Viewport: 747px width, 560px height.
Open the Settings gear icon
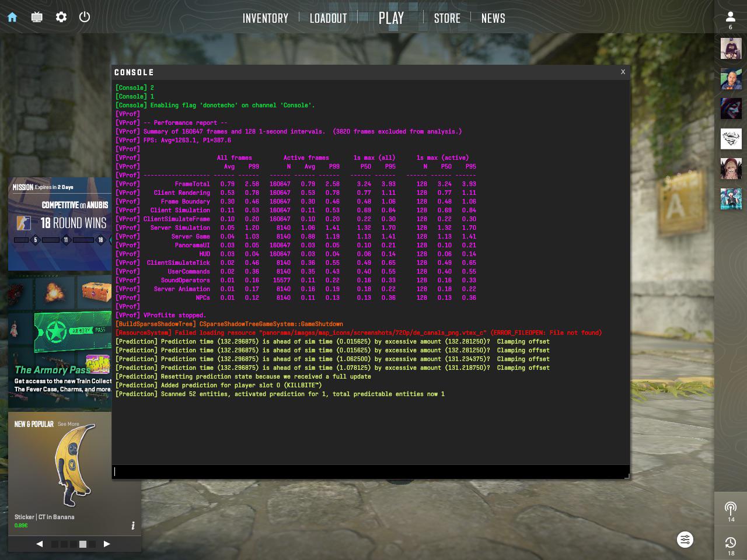coord(61,17)
